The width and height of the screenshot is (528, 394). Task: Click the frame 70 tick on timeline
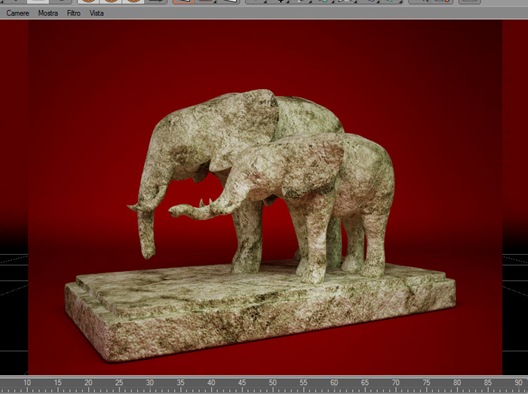pos(395,383)
